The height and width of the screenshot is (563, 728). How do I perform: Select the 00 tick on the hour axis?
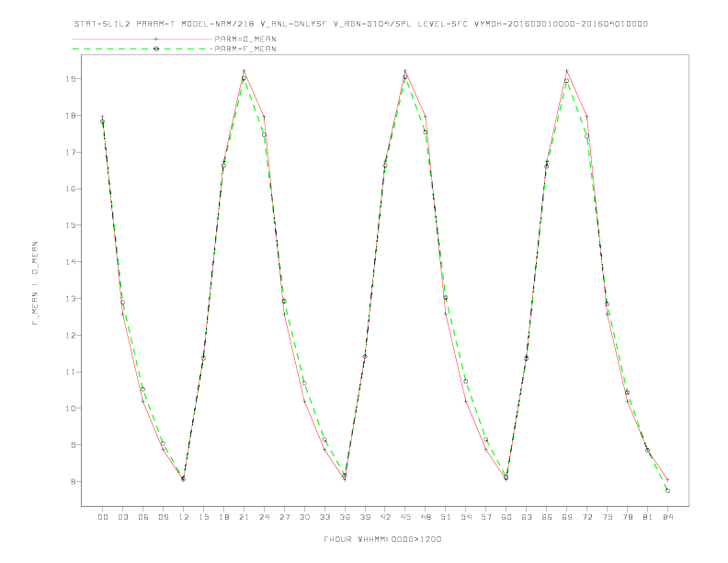tap(103, 517)
